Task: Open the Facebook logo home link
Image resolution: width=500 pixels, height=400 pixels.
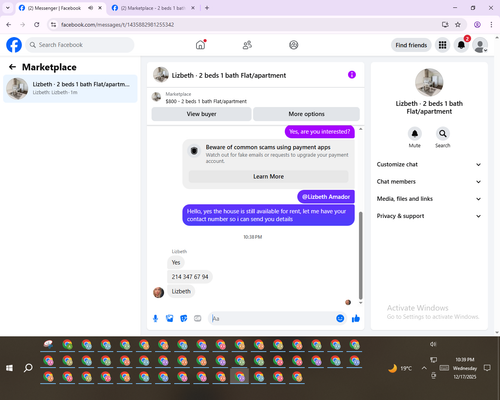Action: pyautogui.click(x=14, y=45)
